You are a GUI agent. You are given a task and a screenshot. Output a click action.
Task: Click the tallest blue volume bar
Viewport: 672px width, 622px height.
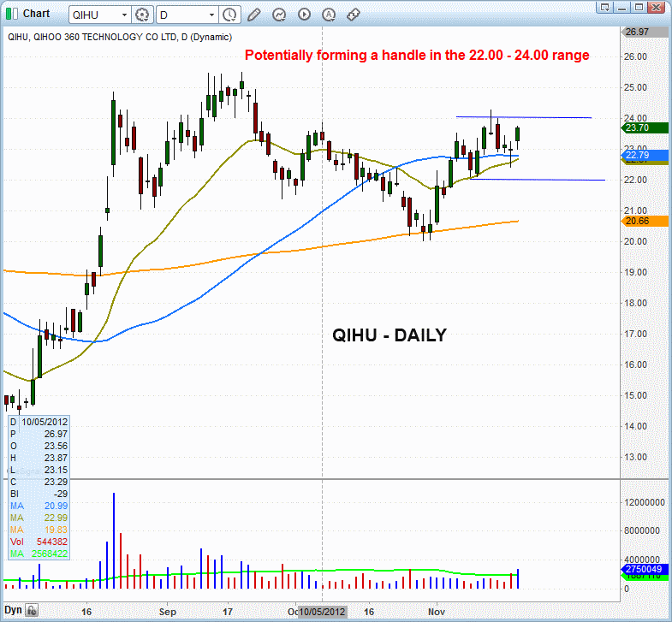coord(114,541)
